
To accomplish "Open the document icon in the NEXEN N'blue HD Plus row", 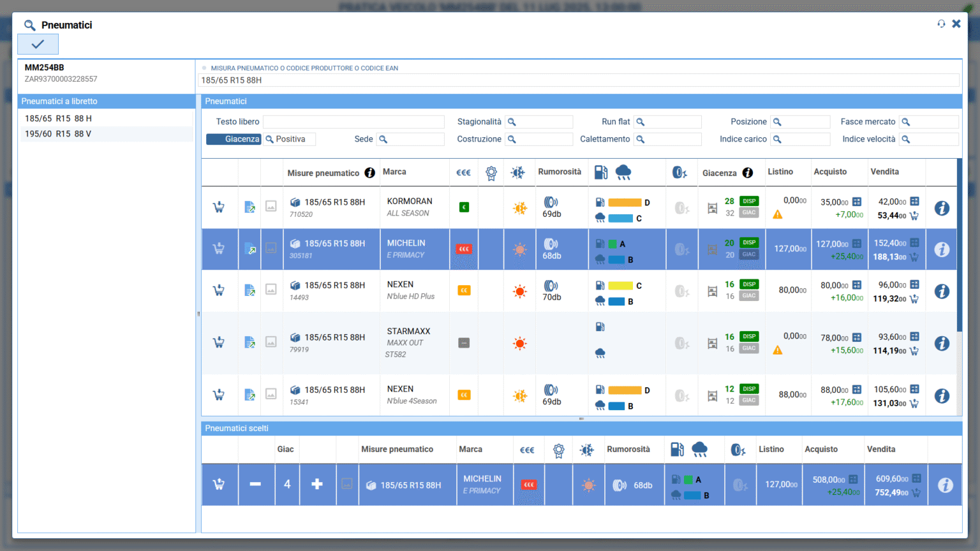I will (x=249, y=290).
